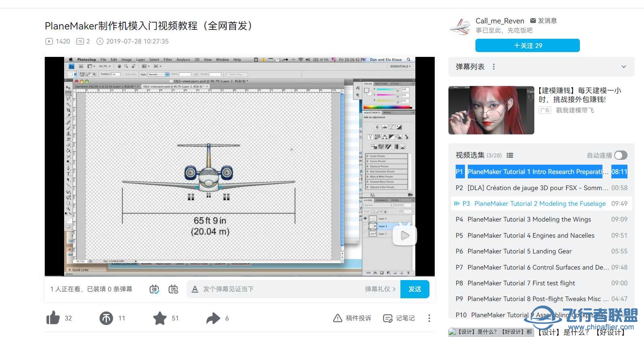Open the 弹幕礼仪 arrow link

(x=380, y=289)
